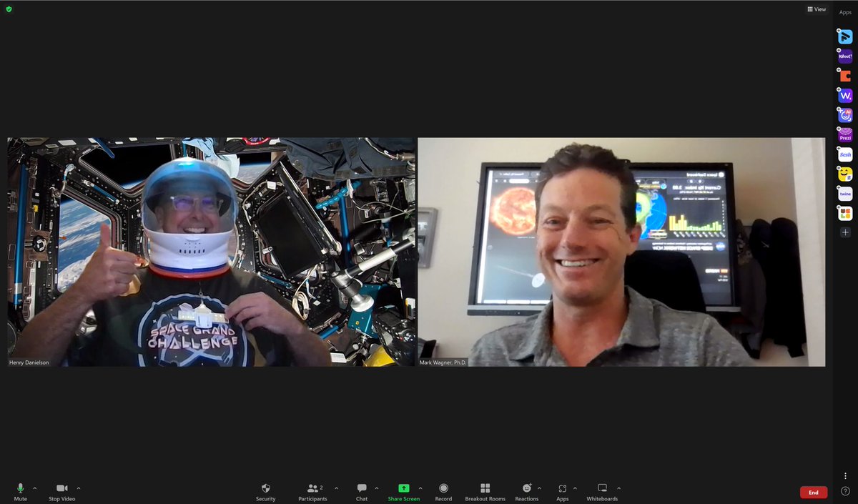Stop Video camera feed
The width and height of the screenshot is (858, 504).
point(61,492)
